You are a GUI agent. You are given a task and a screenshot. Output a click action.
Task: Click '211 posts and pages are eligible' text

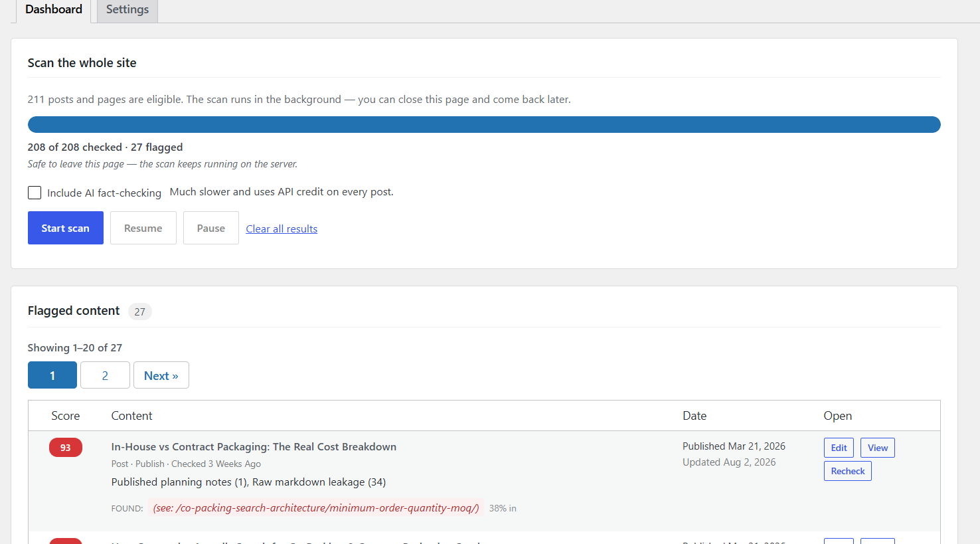(299, 100)
